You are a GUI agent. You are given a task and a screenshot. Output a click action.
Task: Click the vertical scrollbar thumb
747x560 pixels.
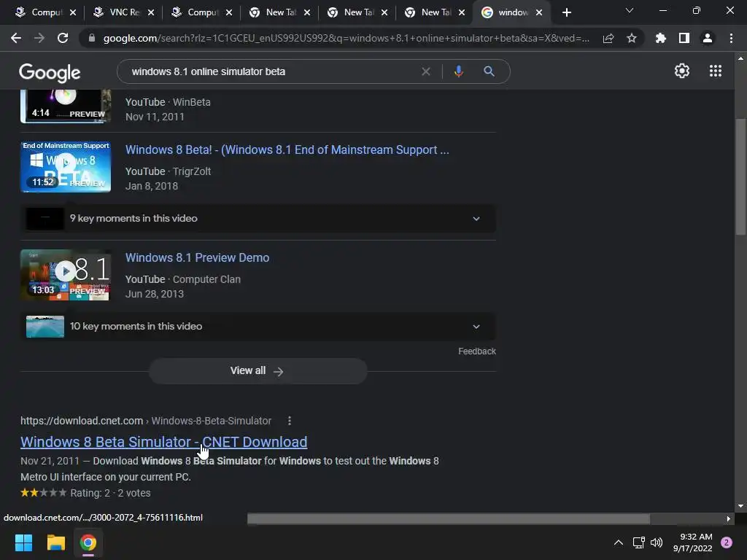[740, 176]
